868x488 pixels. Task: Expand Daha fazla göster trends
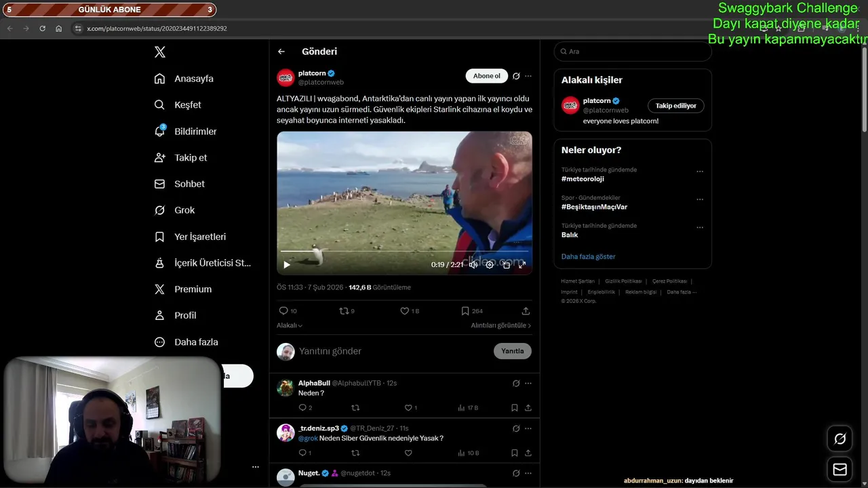[x=589, y=257]
